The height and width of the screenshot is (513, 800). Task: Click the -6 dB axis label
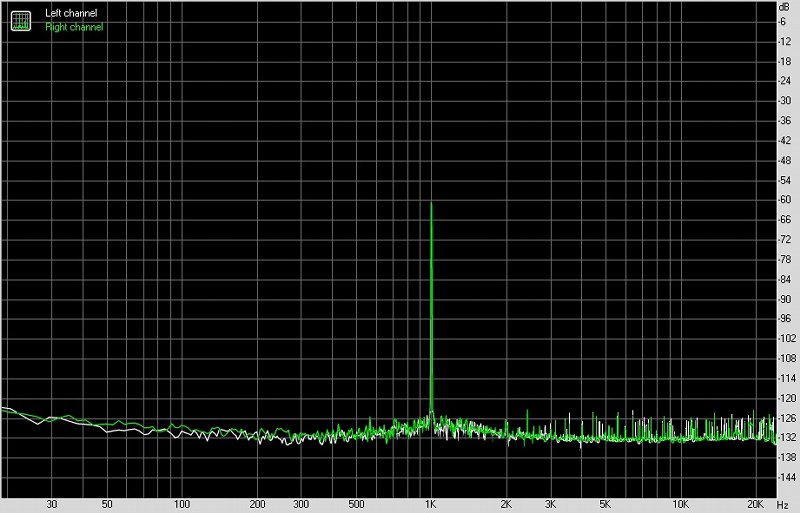783,21
